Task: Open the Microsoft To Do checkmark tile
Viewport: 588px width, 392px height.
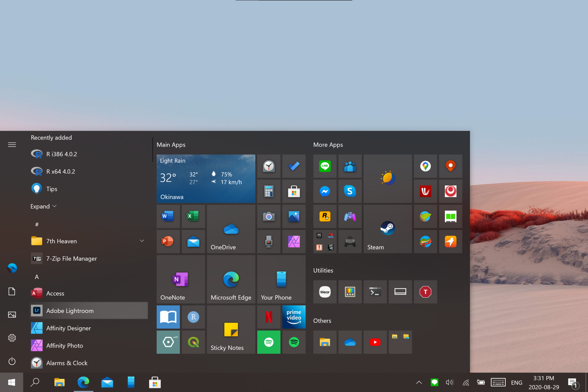Action: (294, 166)
